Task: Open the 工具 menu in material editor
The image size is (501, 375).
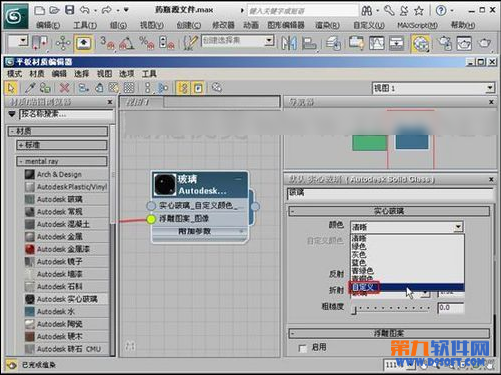Action: [x=149, y=74]
